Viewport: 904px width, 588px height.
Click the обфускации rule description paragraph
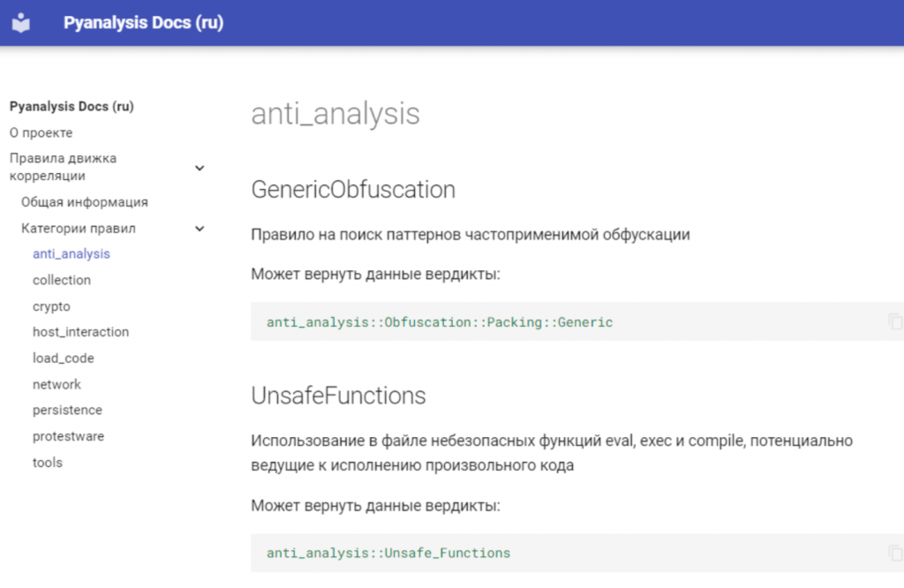click(471, 235)
